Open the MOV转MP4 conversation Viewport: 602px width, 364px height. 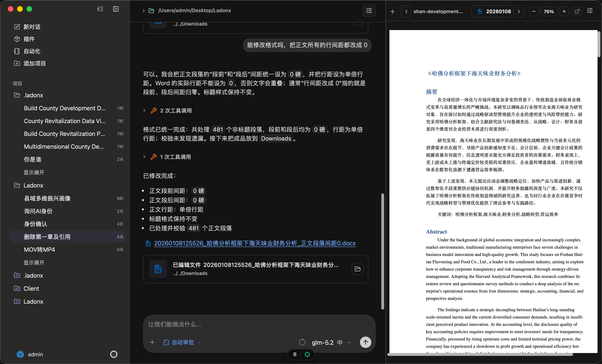[x=67, y=250]
